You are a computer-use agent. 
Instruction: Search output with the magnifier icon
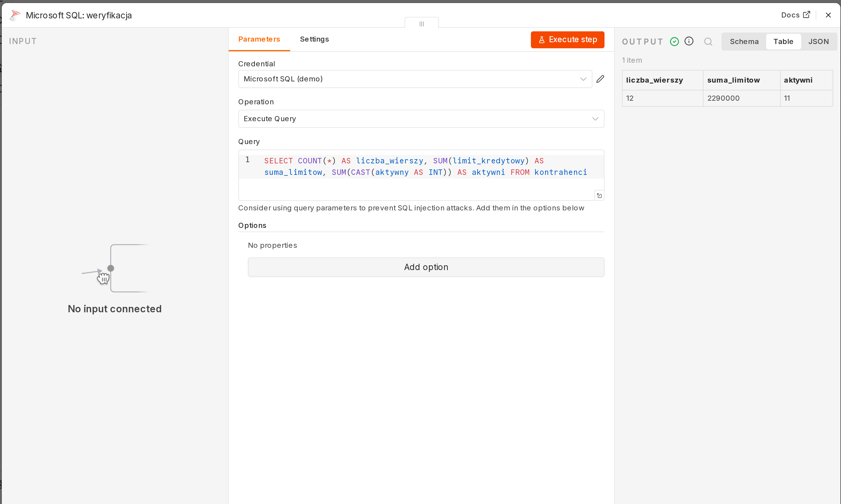coord(708,41)
